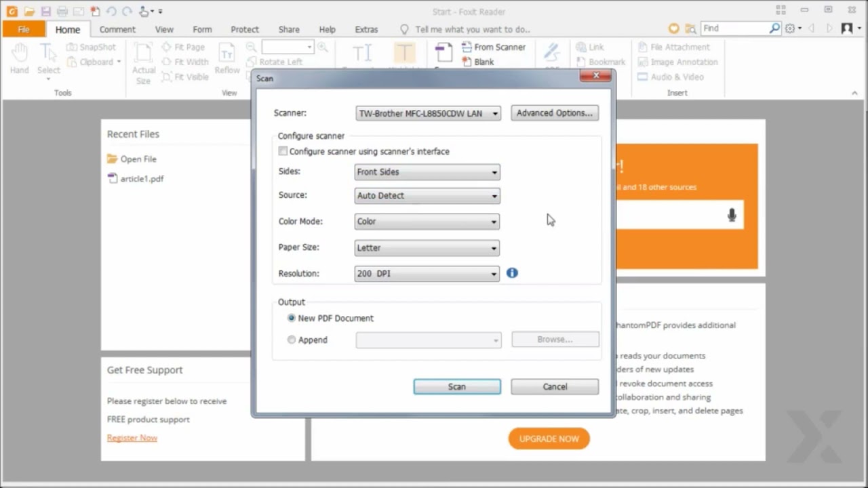Image resolution: width=868 pixels, height=488 pixels.
Task: Click the resolution info icon
Action: 512,272
